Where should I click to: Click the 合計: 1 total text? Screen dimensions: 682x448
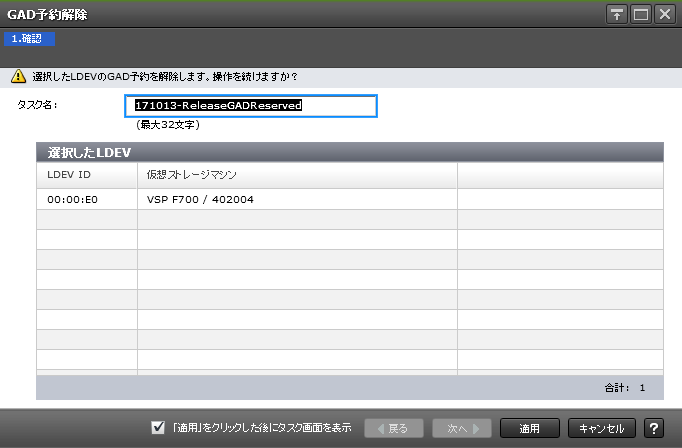click(x=625, y=388)
